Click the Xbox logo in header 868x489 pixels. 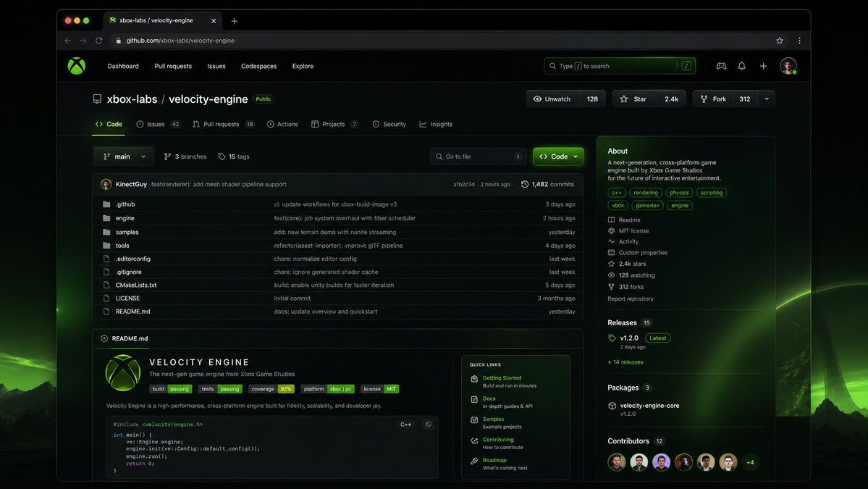tap(77, 66)
